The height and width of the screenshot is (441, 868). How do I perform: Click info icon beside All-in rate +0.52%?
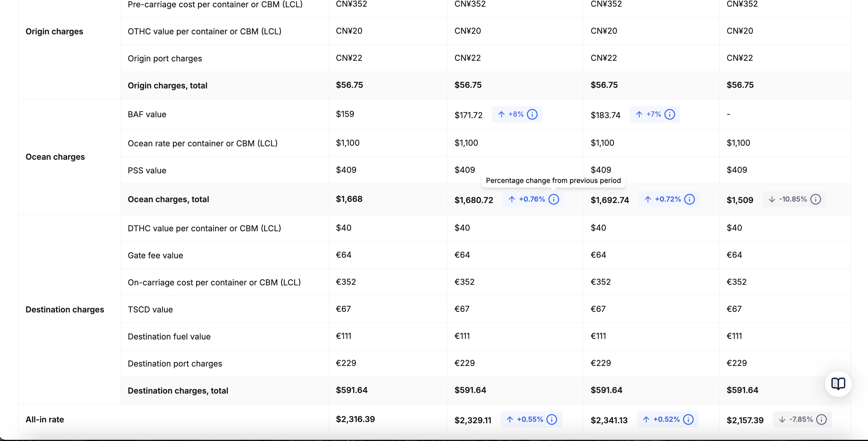[688, 419]
